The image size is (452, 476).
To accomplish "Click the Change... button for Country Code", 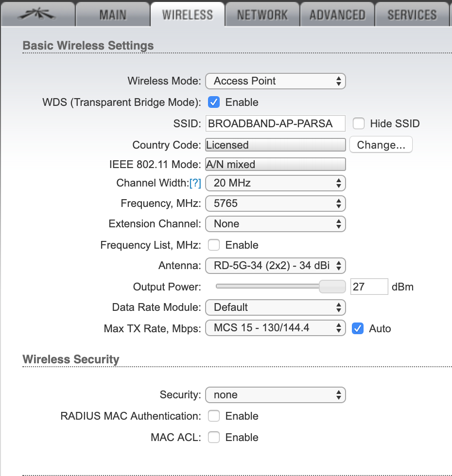I will coord(381,144).
